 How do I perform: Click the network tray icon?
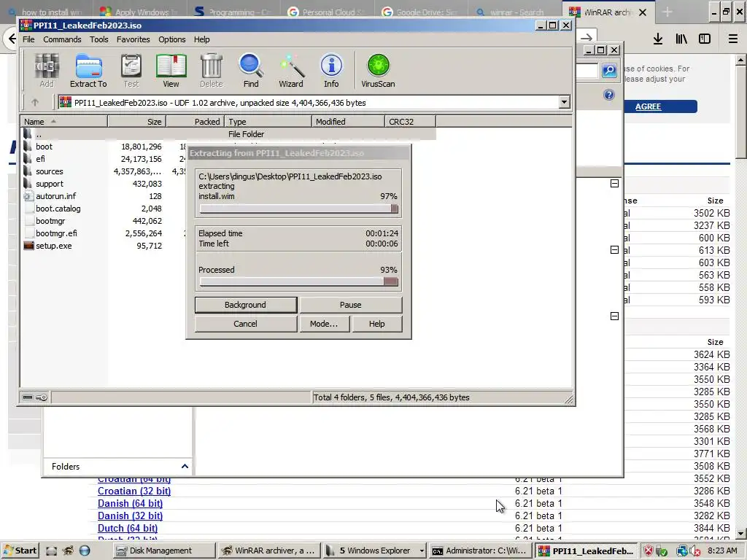coord(682,551)
